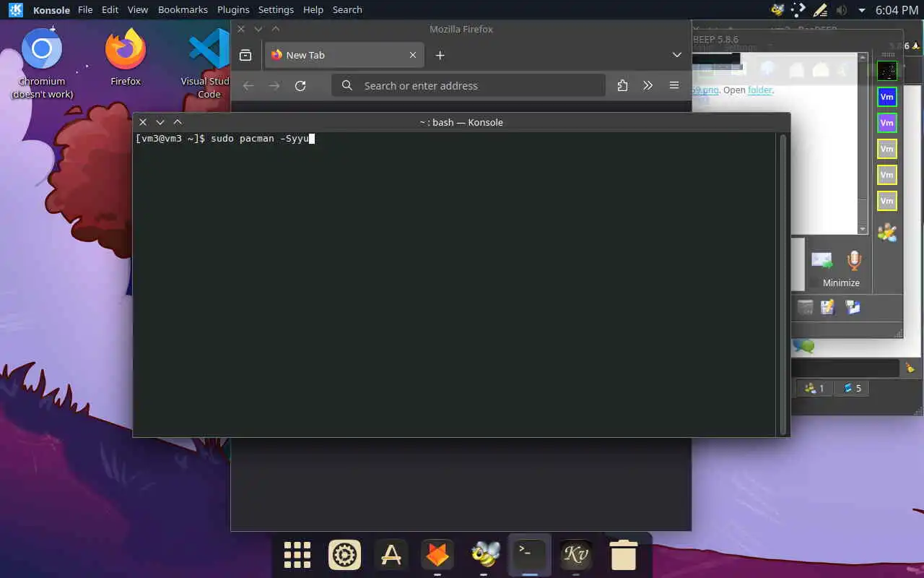Click the blue shared folder icon in BeeBEEP

853,307
